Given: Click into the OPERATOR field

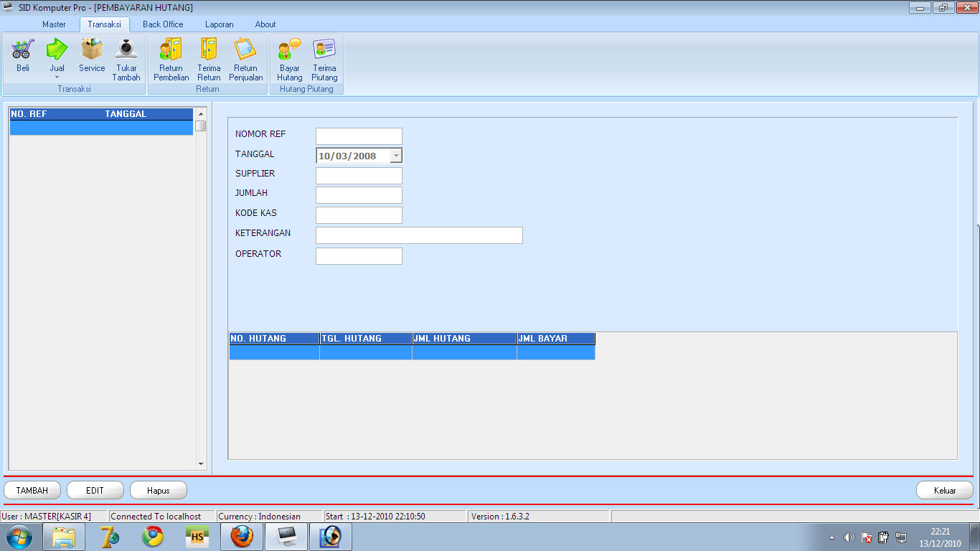Looking at the screenshot, I should (359, 256).
